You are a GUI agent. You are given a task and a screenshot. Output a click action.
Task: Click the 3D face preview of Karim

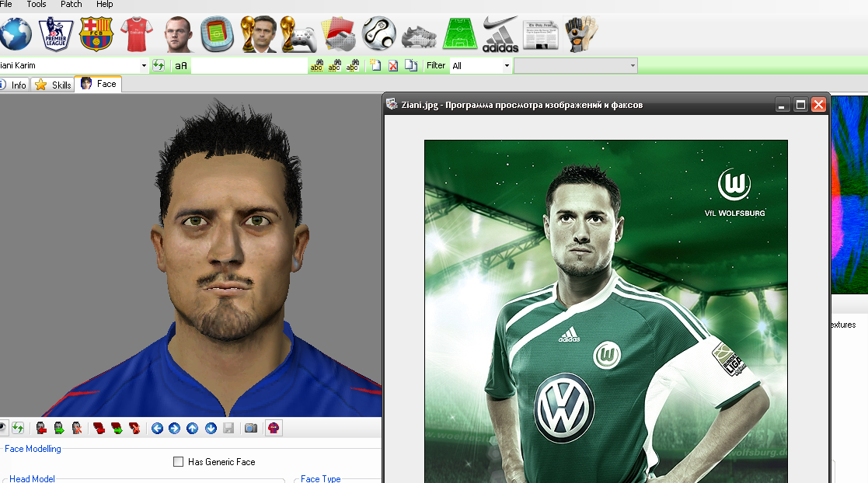click(x=191, y=255)
